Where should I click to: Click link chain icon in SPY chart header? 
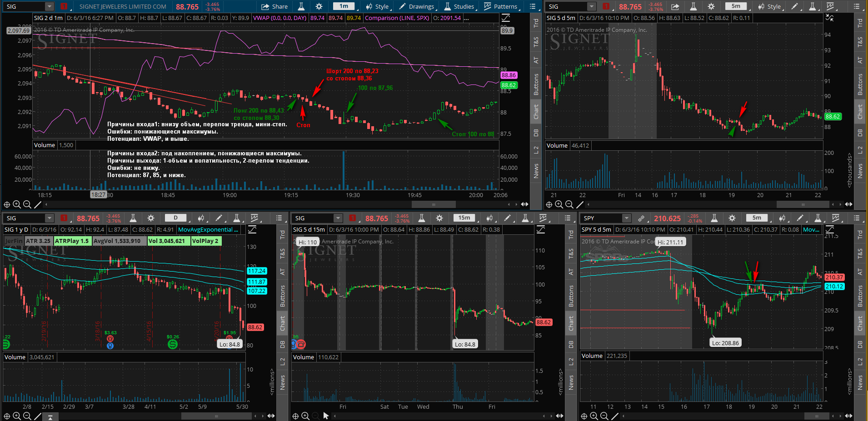pos(641,218)
